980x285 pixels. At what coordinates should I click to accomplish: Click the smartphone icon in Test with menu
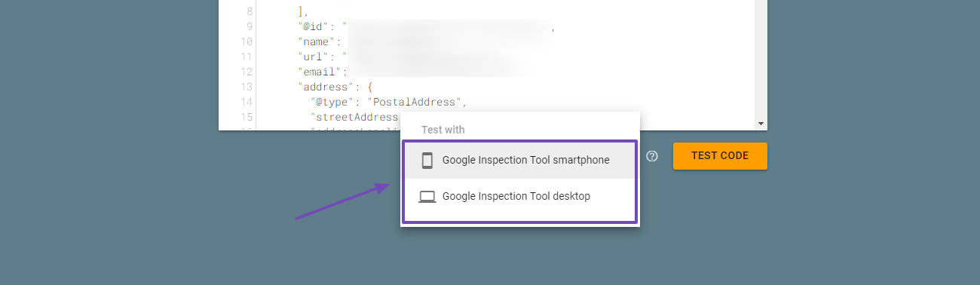(x=427, y=160)
